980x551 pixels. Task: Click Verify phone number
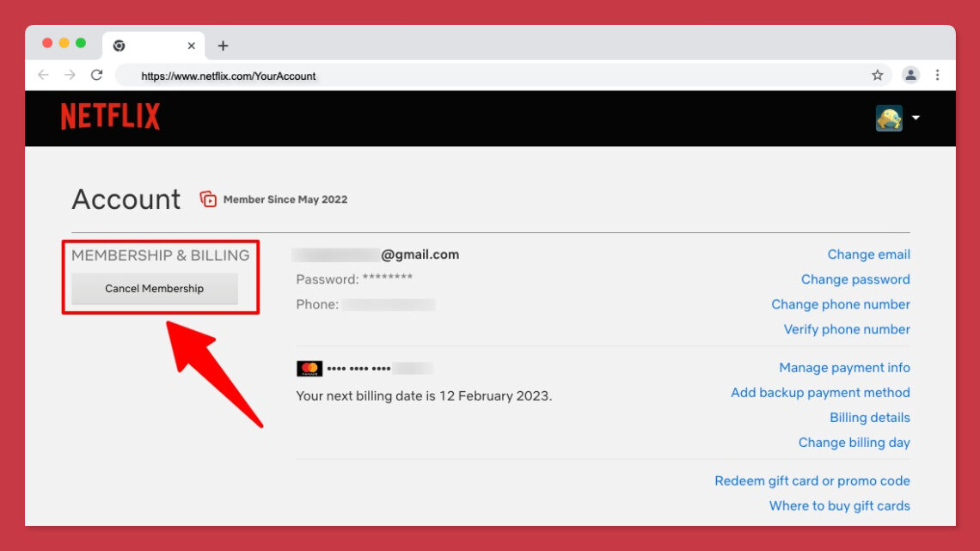[846, 329]
